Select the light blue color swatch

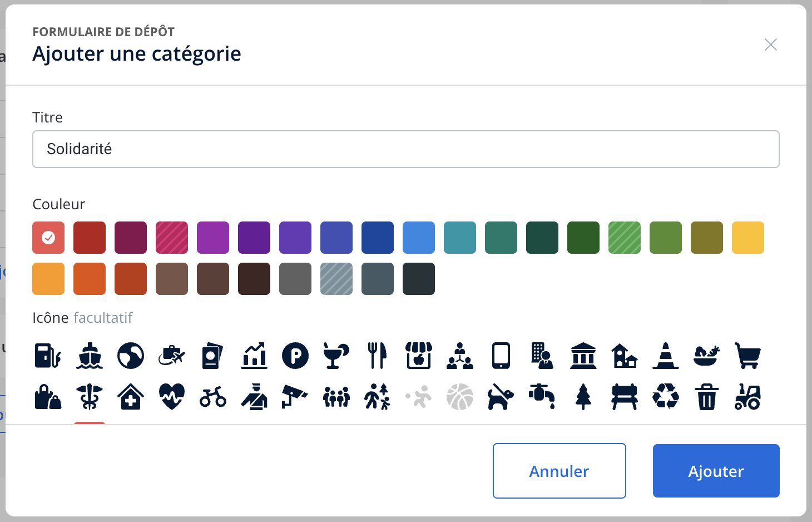(419, 238)
